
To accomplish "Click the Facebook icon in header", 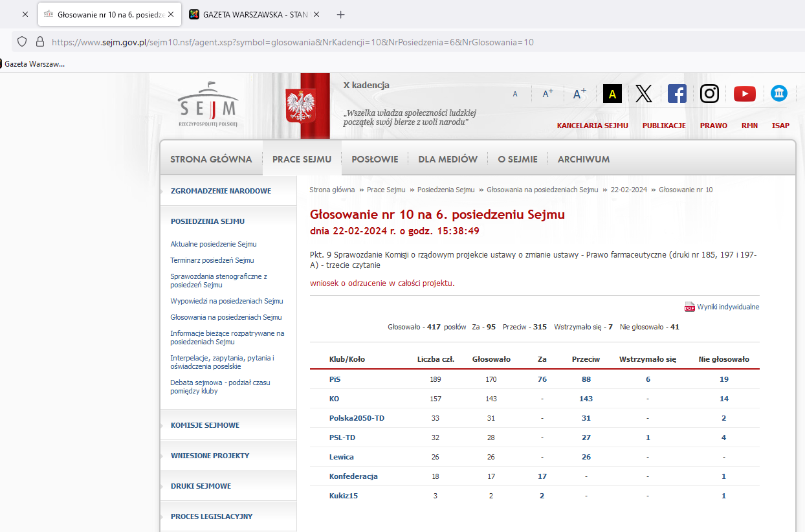I will pos(677,94).
